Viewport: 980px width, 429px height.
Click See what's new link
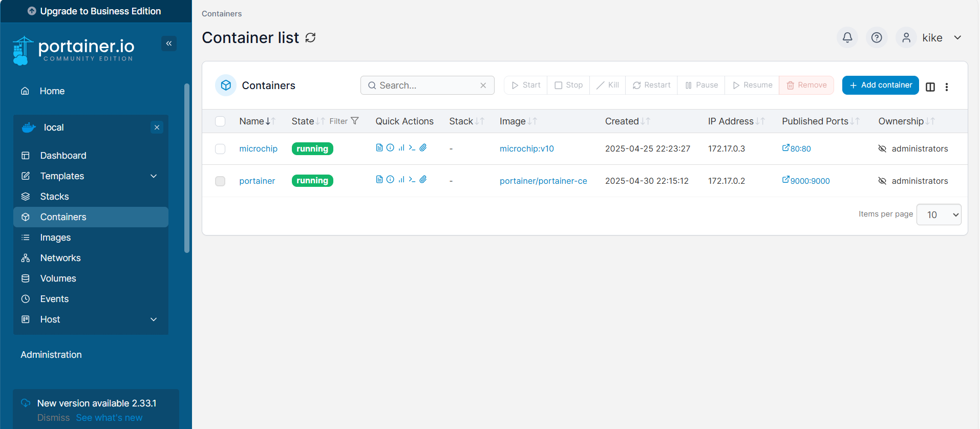(109, 418)
